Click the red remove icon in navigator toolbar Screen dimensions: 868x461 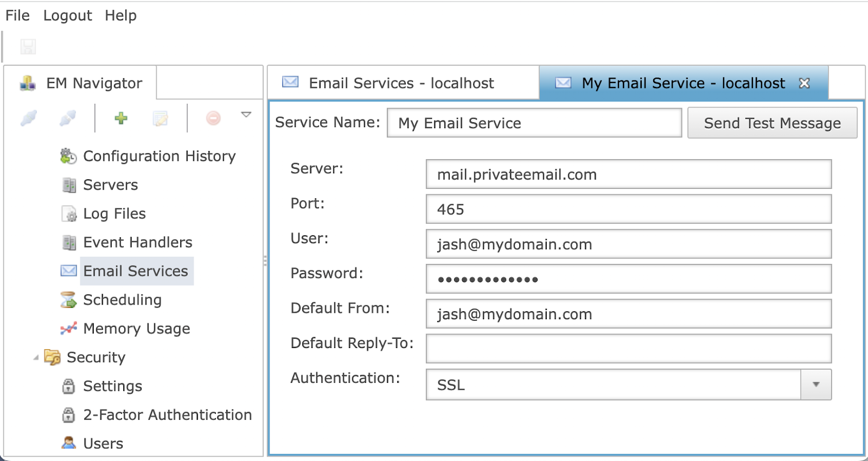(213, 118)
